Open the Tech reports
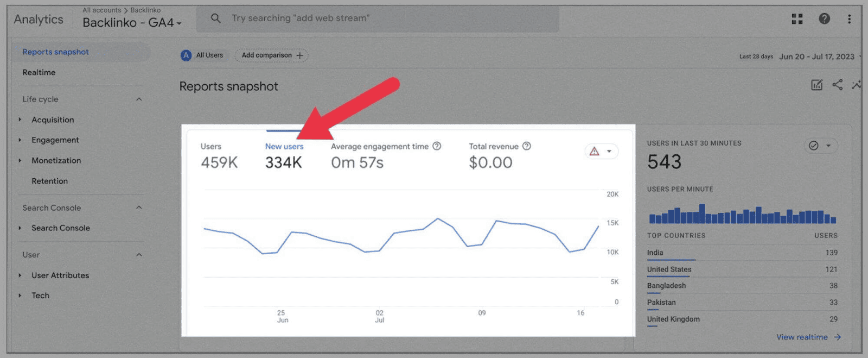Image resolution: width=868 pixels, height=358 pixels. 40,296
